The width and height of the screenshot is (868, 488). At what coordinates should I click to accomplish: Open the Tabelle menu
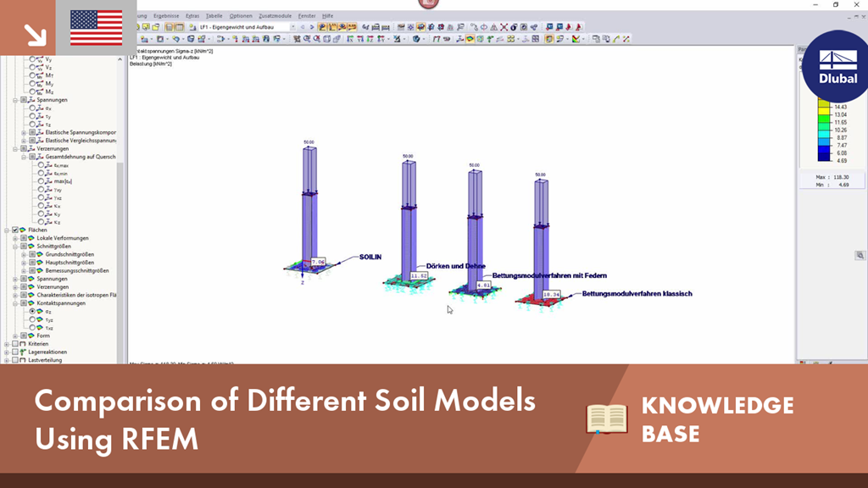[x=214, y=16]
